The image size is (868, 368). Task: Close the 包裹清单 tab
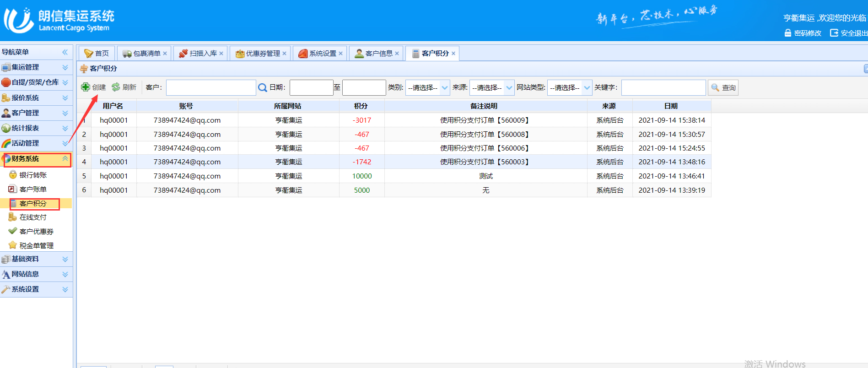click(165, 54)
